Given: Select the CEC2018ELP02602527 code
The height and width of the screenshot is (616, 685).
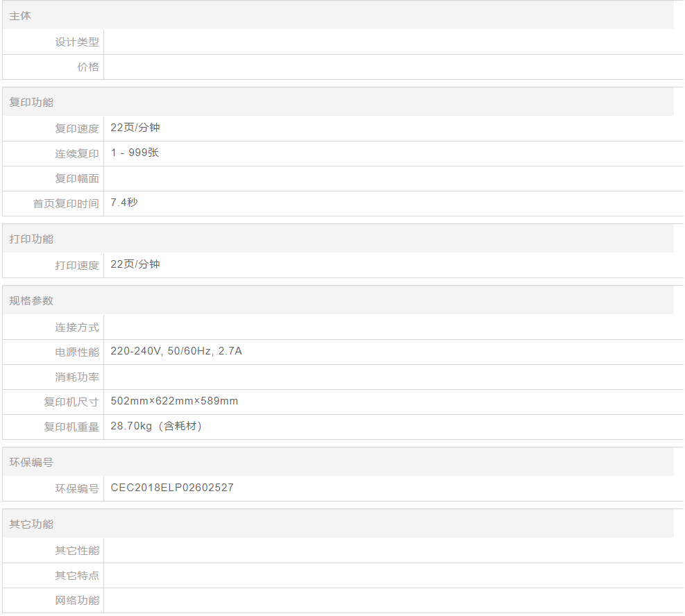Looking at the screenshot, I should point(172,488).
